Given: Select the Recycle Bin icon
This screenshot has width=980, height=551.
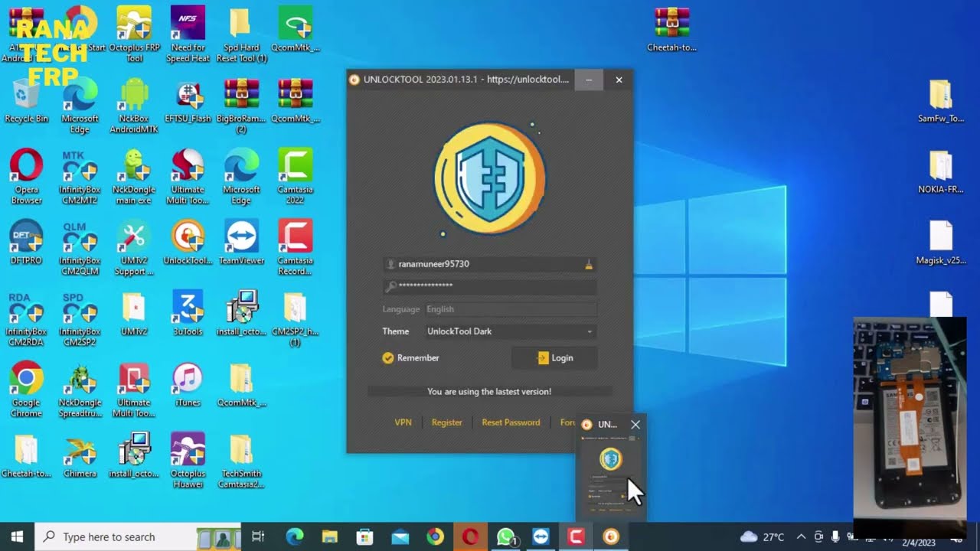Looking at the screenshot, I should (x=27, y=101).
